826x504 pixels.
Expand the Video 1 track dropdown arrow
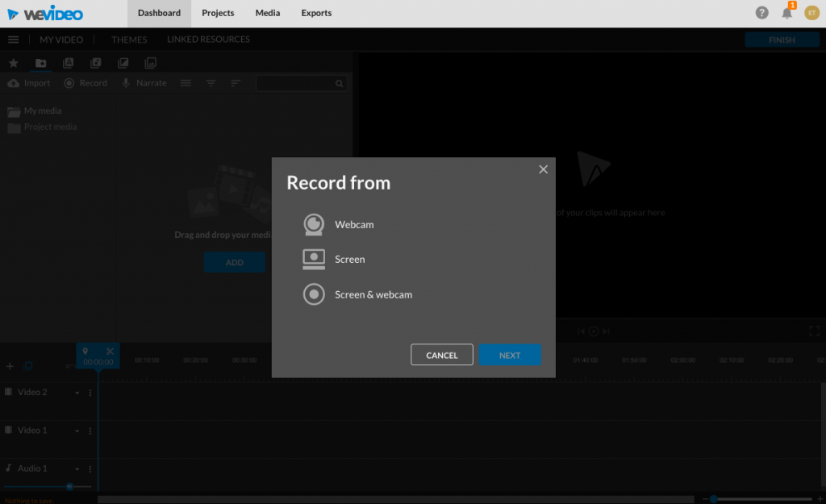tap(77, 431)
